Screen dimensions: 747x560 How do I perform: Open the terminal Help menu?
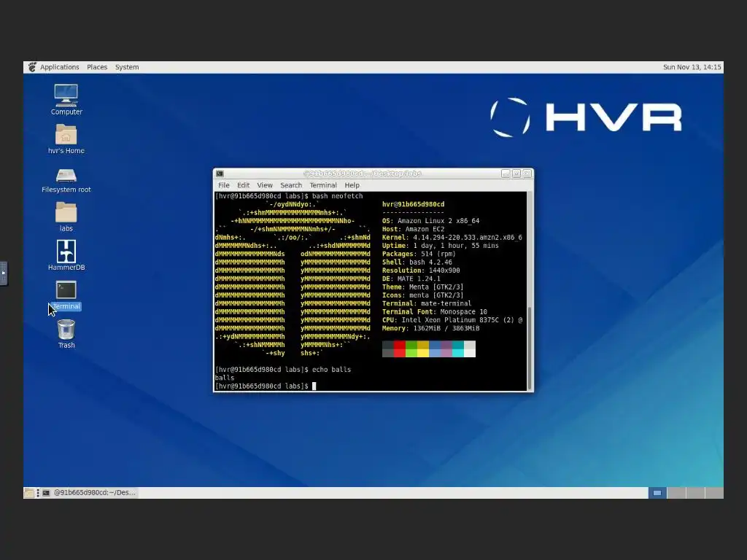point(352,185)
